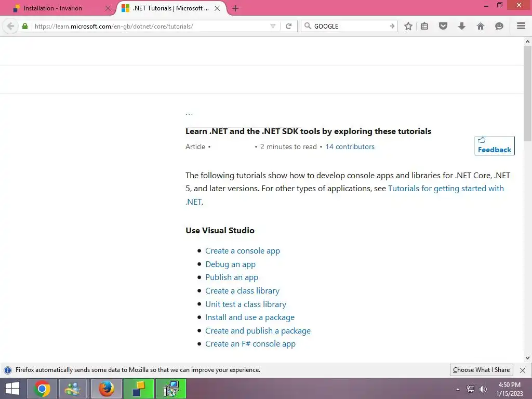
Task: Close the Installation - Invarion tab
Action: pyautogui.click(x=108, y=8)
